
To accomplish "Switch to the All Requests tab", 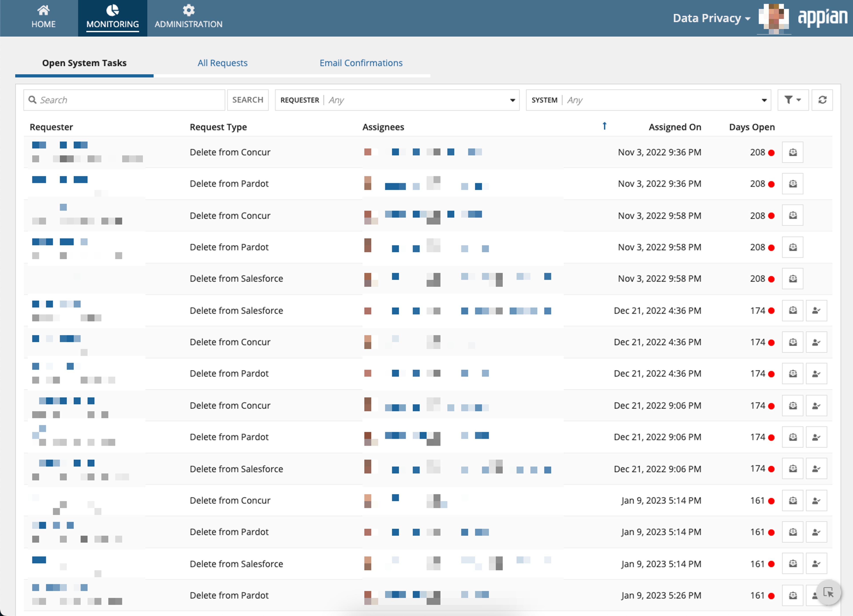I will [223, 63].
